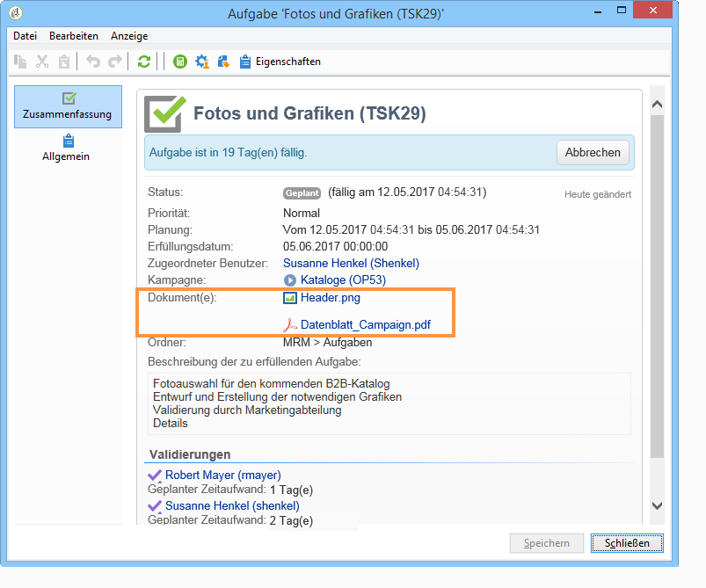Click the Undo arrow icon
The height and width of the screenshot is (588, 706).
92,62
